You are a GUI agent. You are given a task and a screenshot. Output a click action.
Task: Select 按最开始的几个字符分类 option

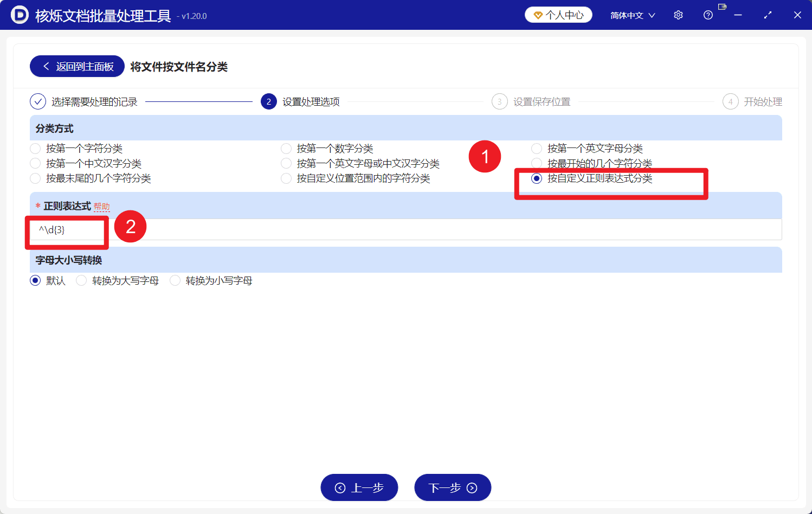point(537,163)
